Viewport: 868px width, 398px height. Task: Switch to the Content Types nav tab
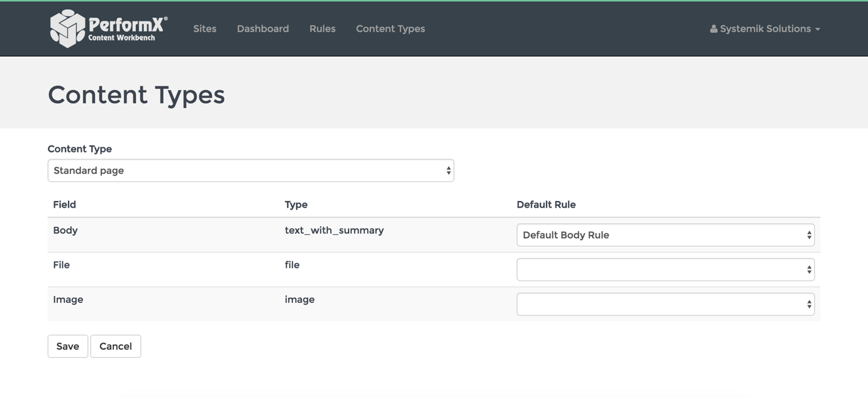[x=390, y=28]
